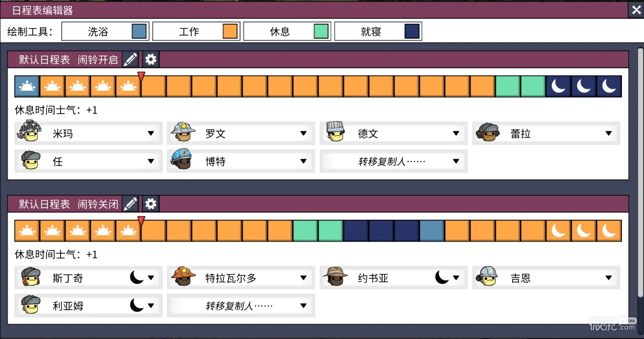Click the first sunrise block in 闹铃关闭 timeline
The height and width of the screenshot is (339, 644).
[x=27, y=231]
